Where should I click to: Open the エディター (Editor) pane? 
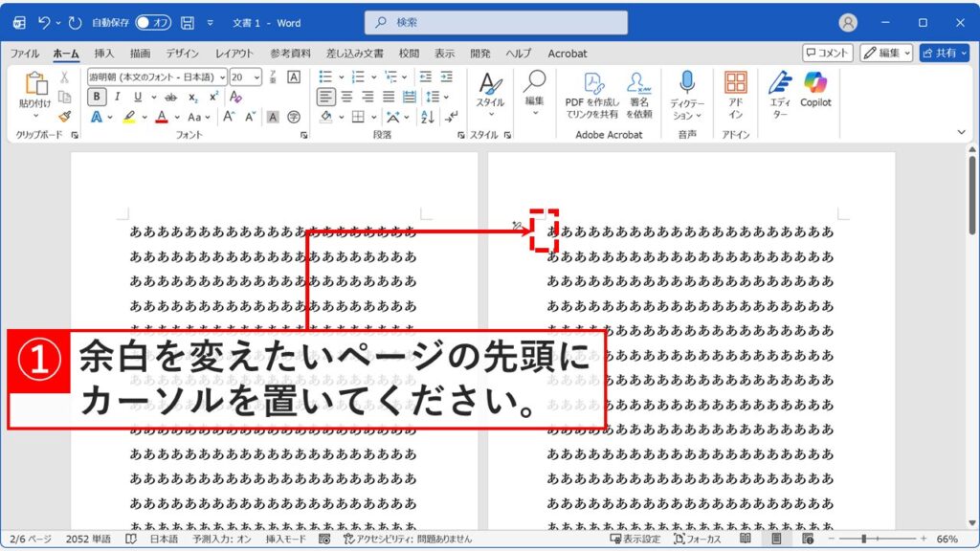click(x=781, y=96)
